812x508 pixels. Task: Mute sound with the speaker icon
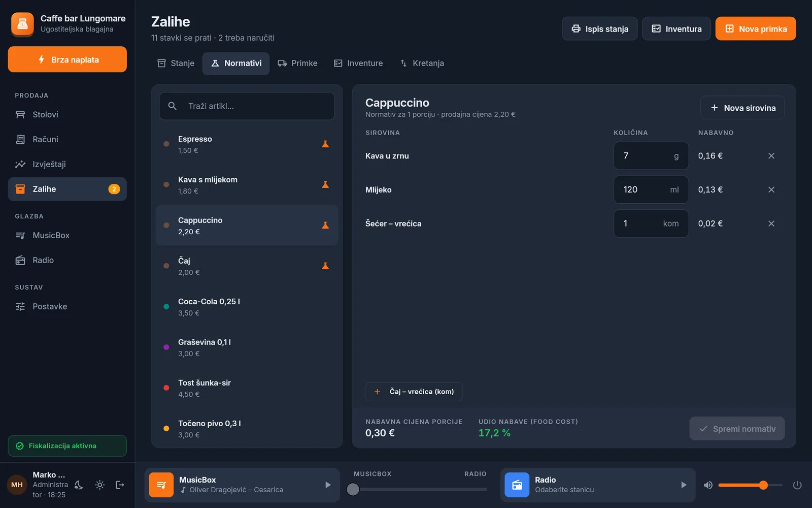[708, 485]
